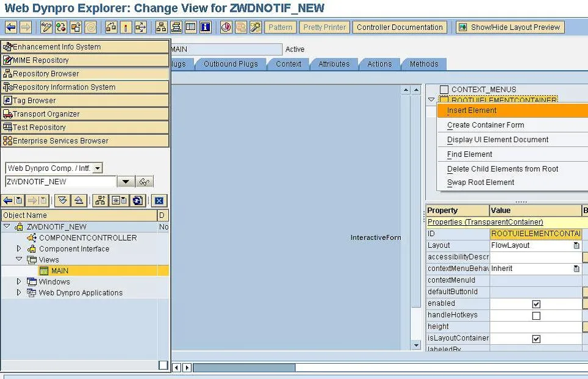Uncheck the enabled property checkbox

[x=536, y=303]
